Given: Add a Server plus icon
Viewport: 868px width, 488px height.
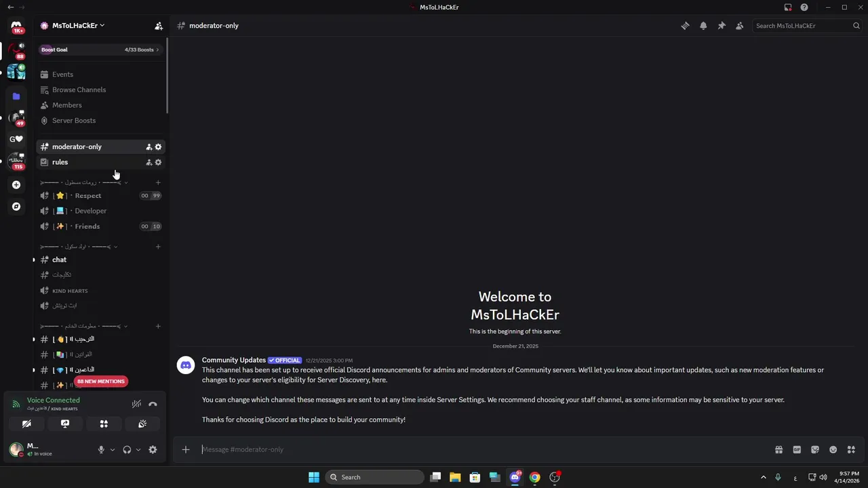Looking at the screenshot, I should [16, 184].
